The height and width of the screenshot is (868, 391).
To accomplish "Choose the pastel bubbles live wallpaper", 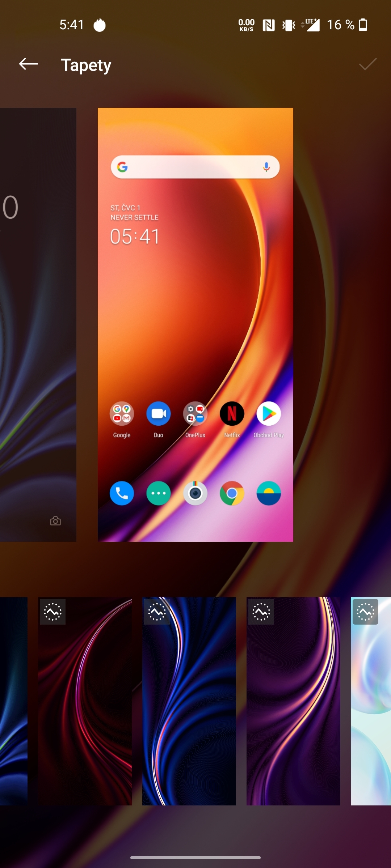I will [371, 701].
